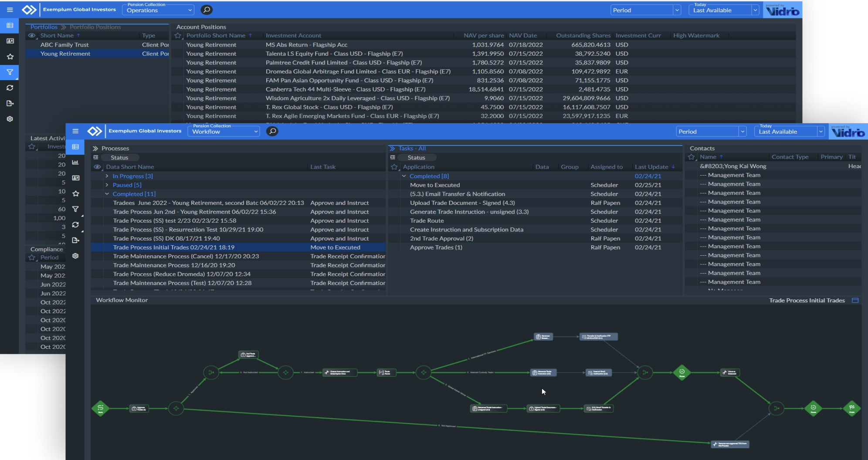Click Portfolios breadcrumb link

(x=44, y=27)
